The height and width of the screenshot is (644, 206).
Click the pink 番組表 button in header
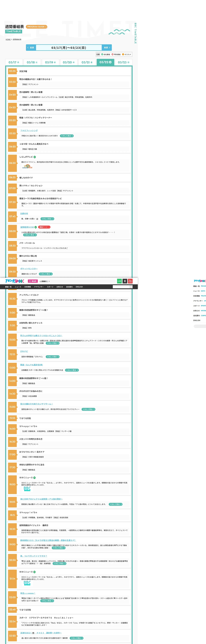click(33, 281)
